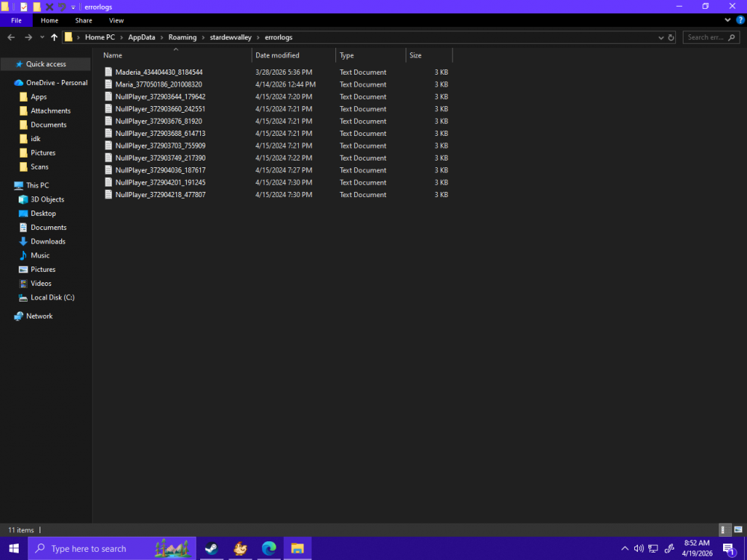Click the Delete X icon in title bar
The height and width of the screenshot is (560, 747).
click(49, 7)
